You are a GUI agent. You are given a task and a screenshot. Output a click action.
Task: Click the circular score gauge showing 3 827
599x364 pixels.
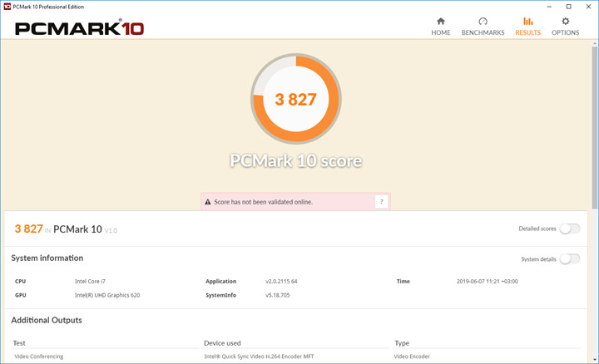point(296,99)
